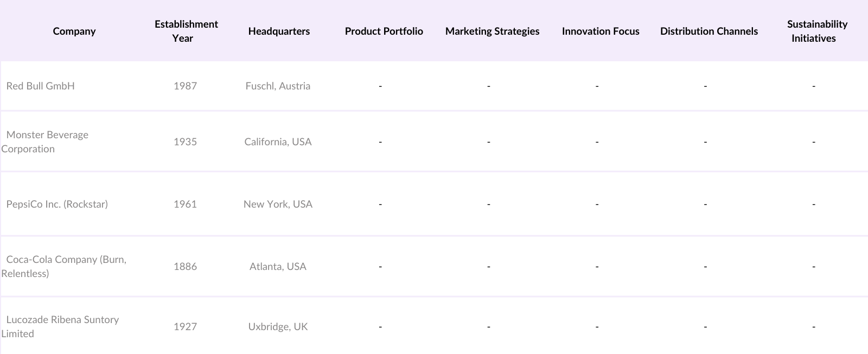Select the PepsiCo Inc. (Rockstar) cell

click(x=57, y=204)
